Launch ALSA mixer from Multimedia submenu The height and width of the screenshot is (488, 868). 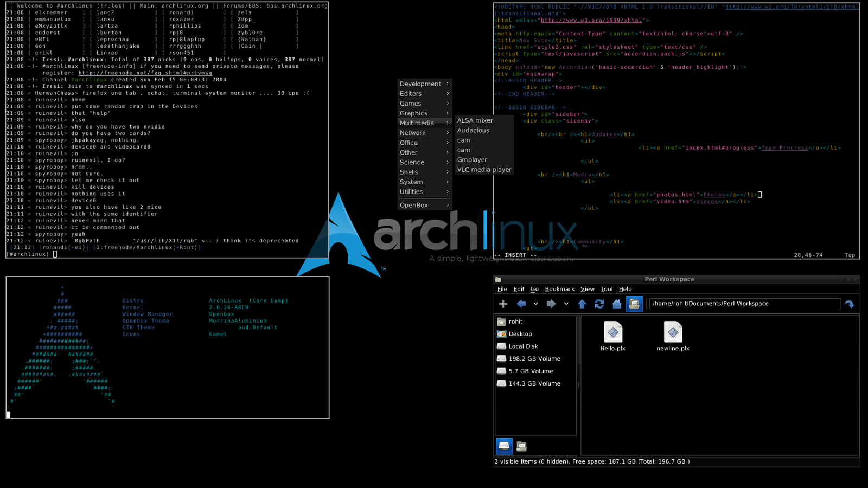(x=484, y=120)
